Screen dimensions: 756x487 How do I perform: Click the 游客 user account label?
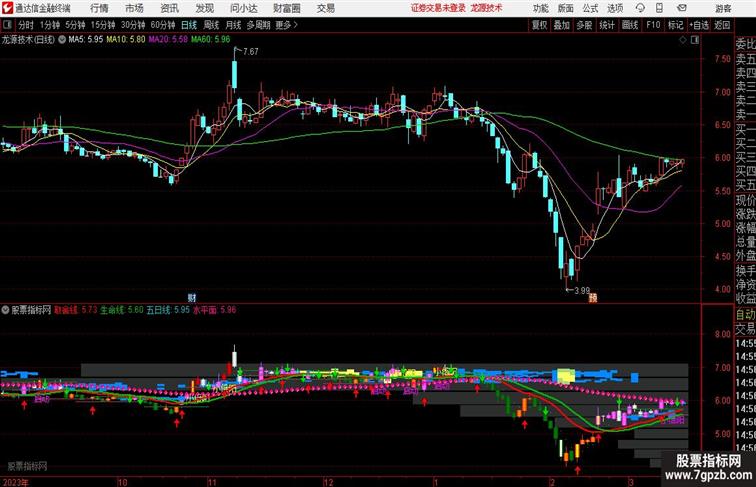click(723, 8)
